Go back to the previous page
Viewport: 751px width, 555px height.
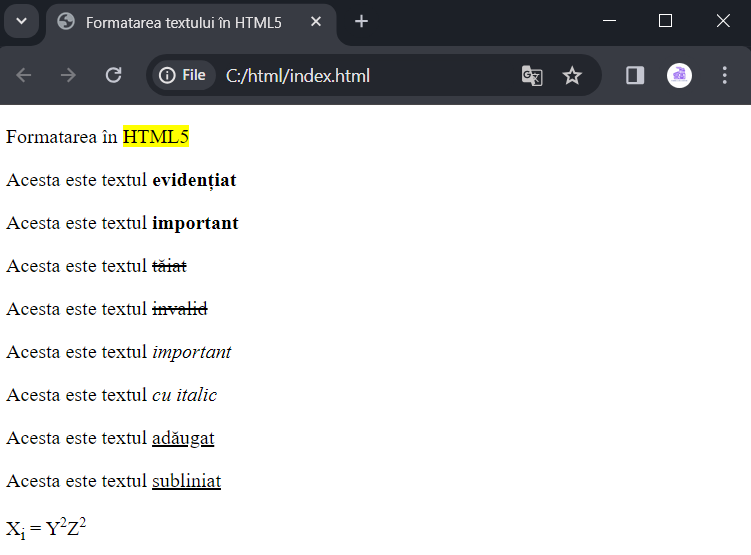pos(23,75)
